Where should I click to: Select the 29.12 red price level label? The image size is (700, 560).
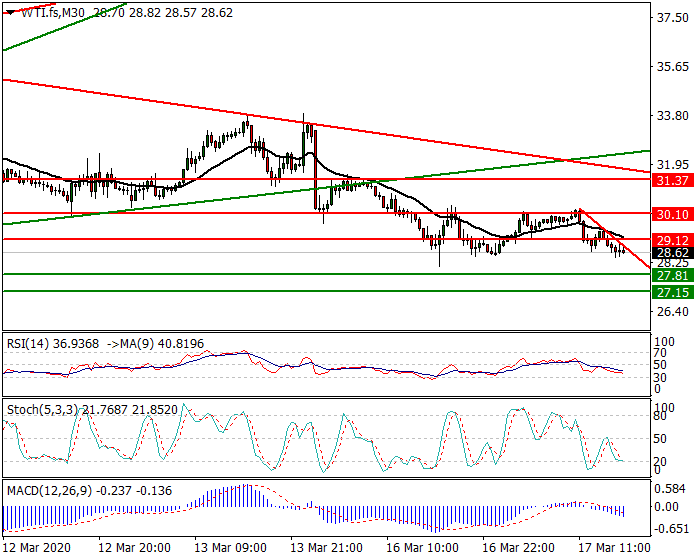tap(673, 241)
